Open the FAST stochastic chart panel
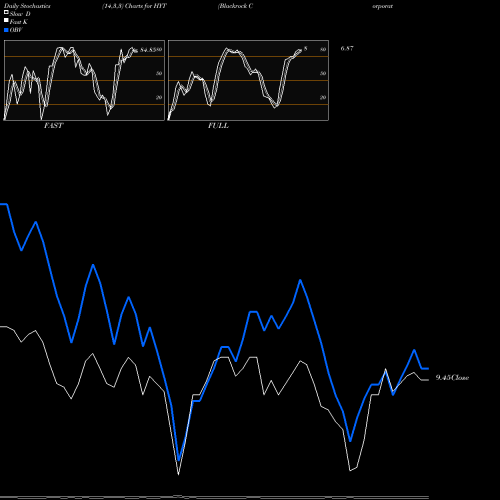The width and height of the screenshot is (500, 500). [x=84, y=80]
